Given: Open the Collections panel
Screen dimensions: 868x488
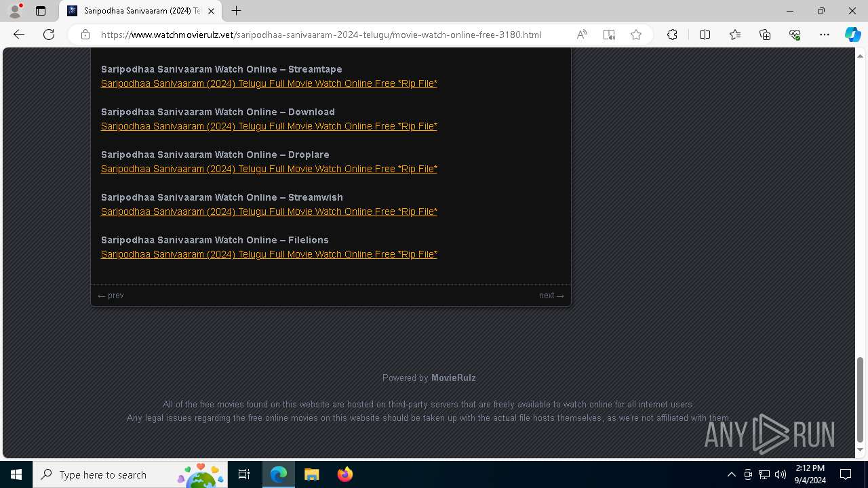Looking at the screenshot, I should (765, 35).
